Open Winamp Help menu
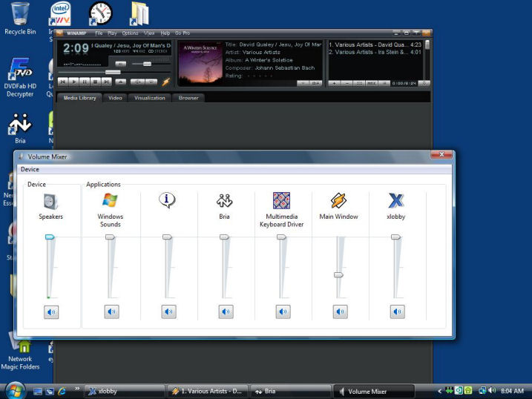 165,33
